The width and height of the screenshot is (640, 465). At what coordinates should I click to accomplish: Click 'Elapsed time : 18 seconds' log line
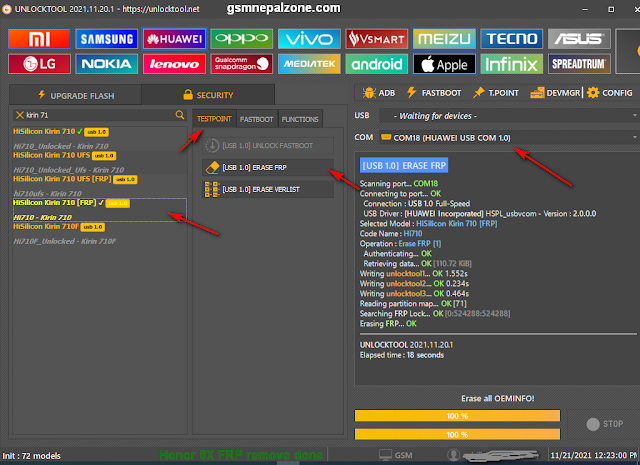pyautogui.click(x=402, y=355)
